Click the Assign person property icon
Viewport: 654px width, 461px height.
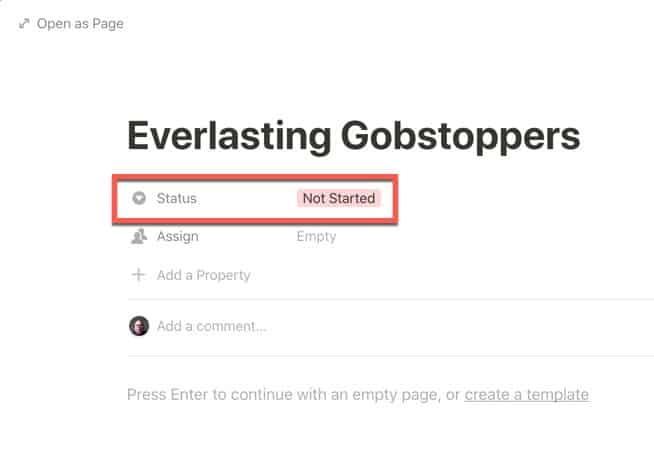coord(139,236)
